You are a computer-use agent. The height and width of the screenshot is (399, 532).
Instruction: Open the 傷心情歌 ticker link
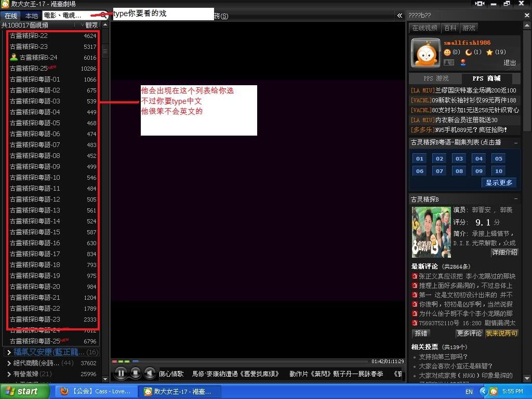click(x=171, y=374)
